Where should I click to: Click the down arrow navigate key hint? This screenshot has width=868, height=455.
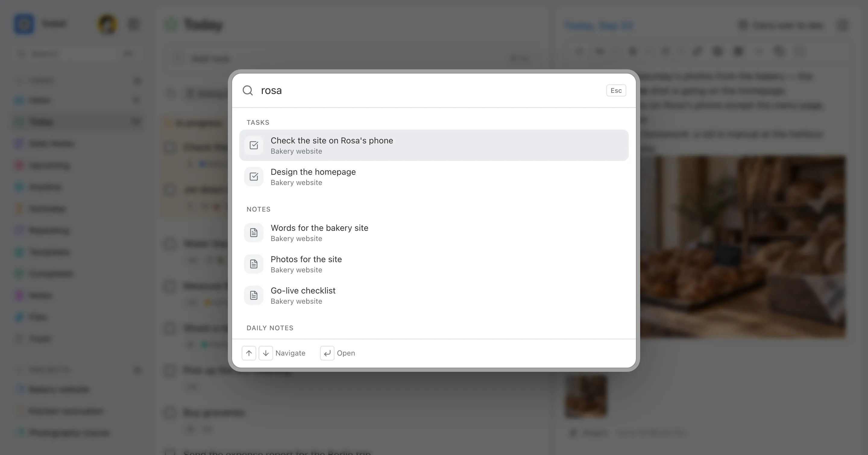[266, 353]
